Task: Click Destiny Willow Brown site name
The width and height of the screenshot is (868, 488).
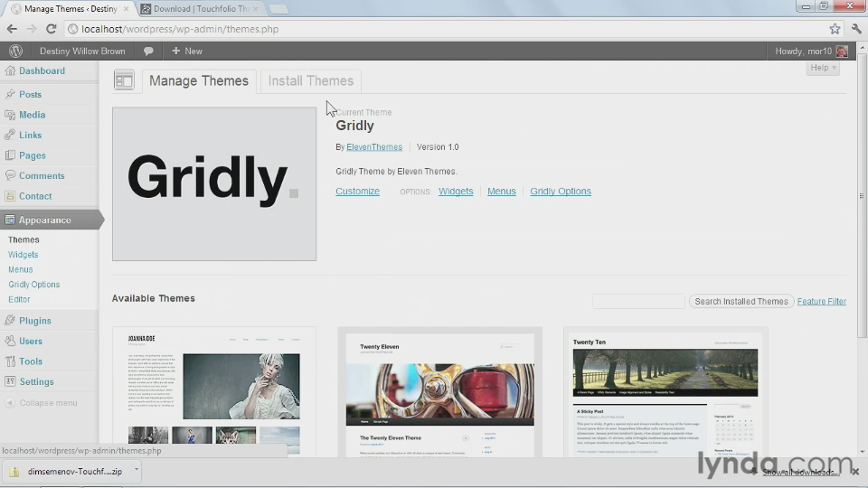Action: (x=82, y=51)
